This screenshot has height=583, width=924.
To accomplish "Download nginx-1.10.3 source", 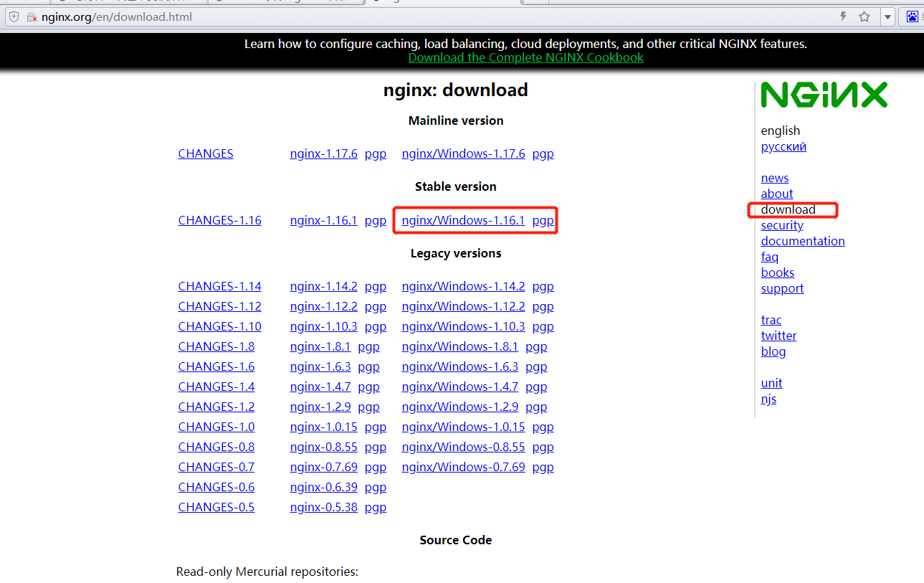I will (x=323, y=326).
